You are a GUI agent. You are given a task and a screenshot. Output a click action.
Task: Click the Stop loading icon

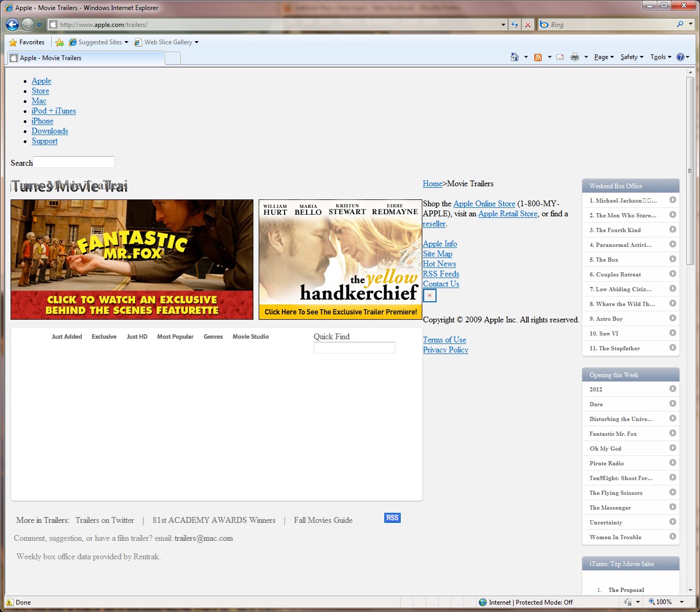(527, 25)
